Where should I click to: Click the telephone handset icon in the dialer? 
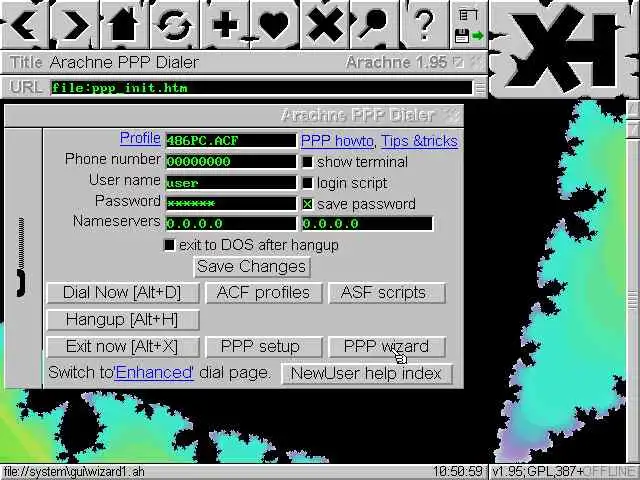(21, 257)
